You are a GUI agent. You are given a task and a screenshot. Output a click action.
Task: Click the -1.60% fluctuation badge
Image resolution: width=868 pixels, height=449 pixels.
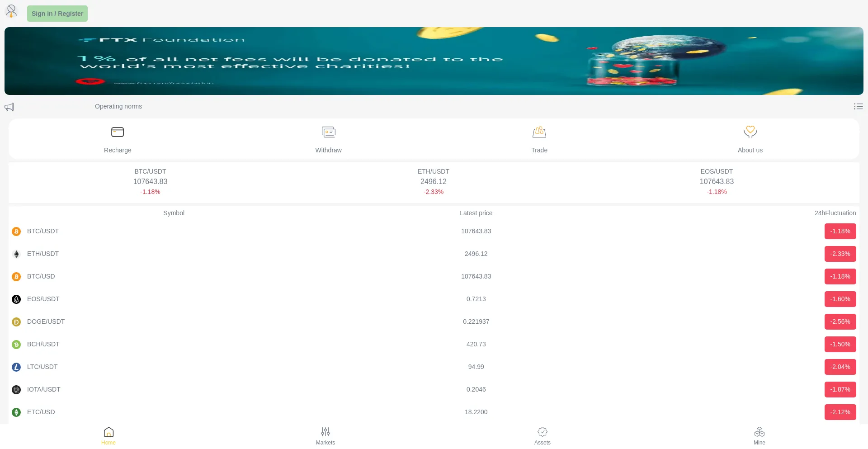point(840,299)
